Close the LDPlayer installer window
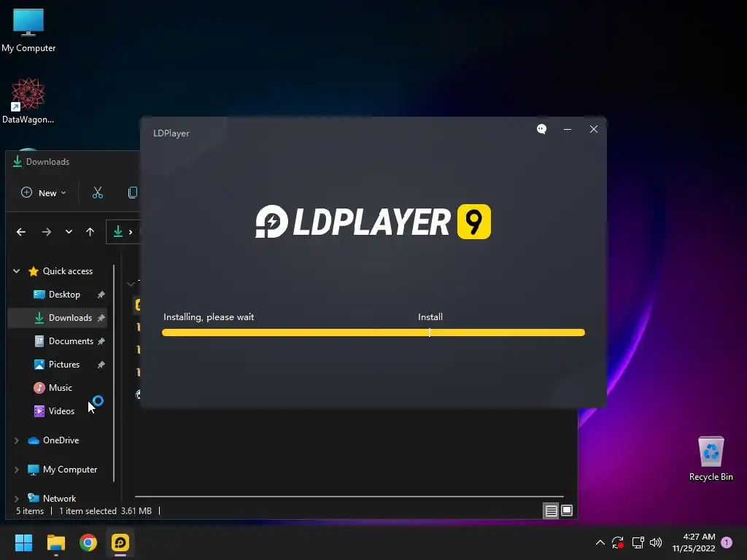The image size is (747, 560). coord(594,129)
